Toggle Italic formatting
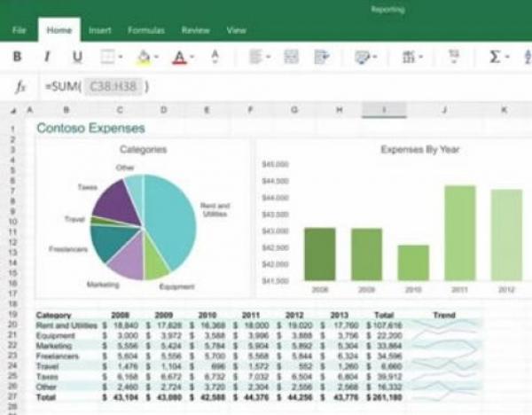 (x=47, y=57)
